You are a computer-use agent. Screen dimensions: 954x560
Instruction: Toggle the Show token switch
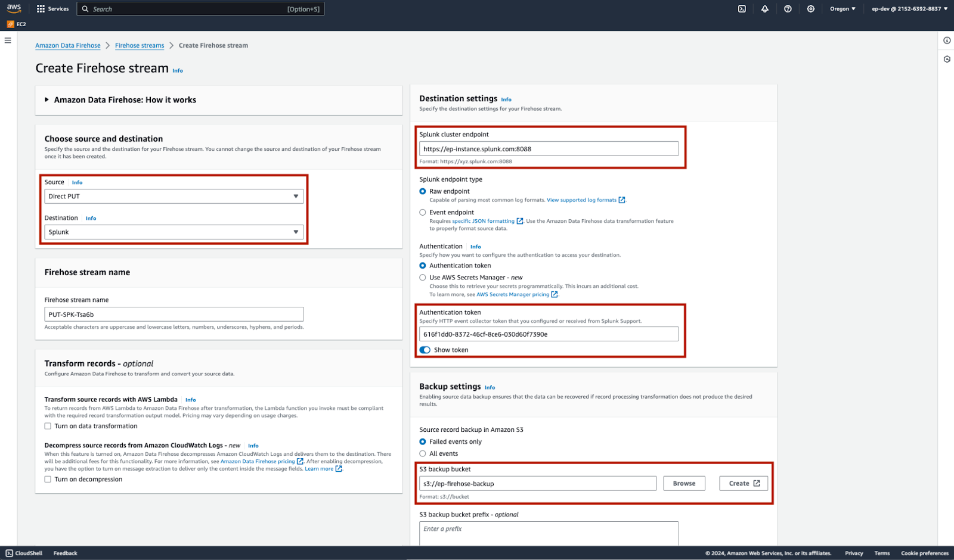pyautogui.click(x=425, y=350)
